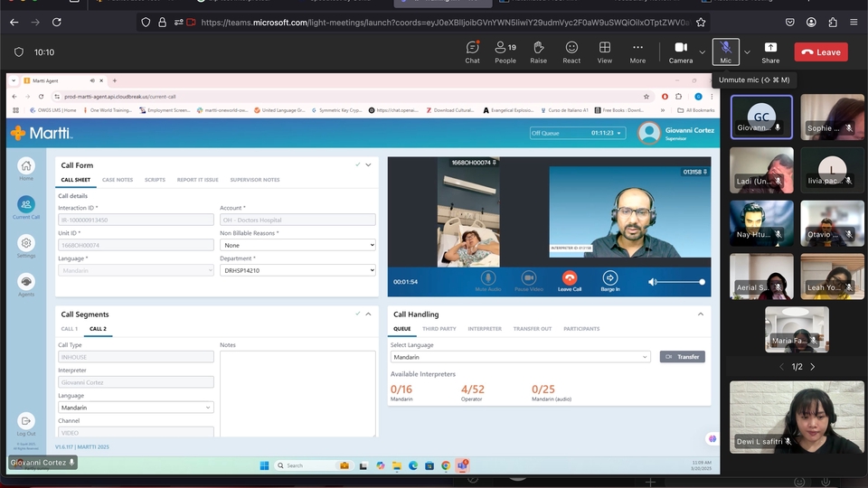Click the Transfer button in Call Handling

click(x=682, y=357)
